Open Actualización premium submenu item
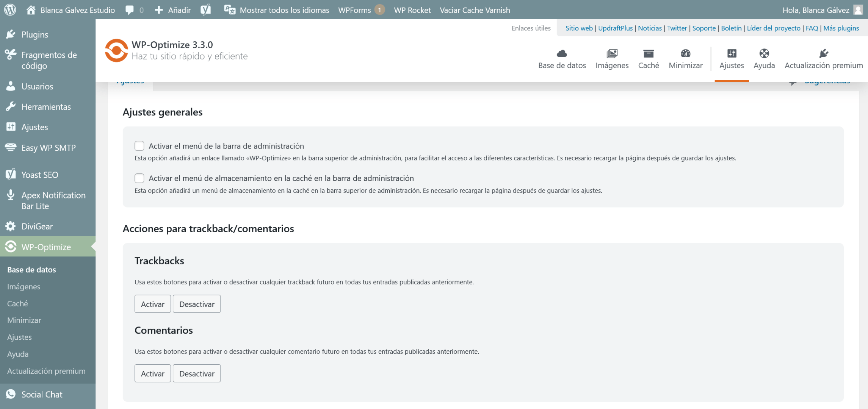The height and width of the screenshot is (409, 868). tap(46, 371)
